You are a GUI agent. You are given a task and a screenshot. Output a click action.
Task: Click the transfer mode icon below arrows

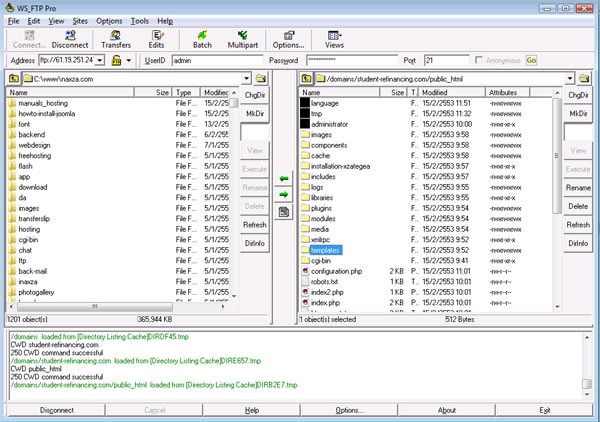click(284, 212)
